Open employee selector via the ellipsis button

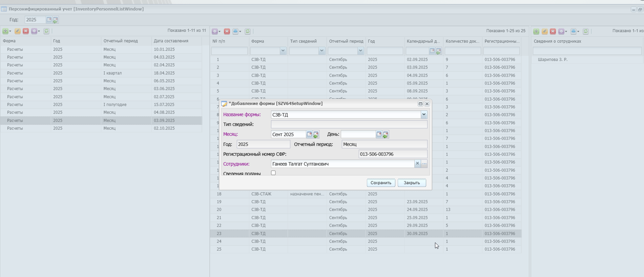tap(424, 164)
